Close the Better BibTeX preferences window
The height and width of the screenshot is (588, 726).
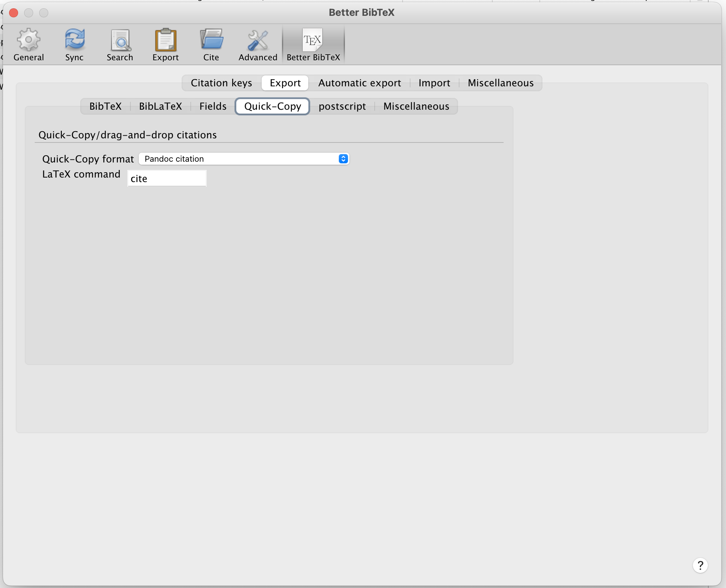[x=14, y=13]
